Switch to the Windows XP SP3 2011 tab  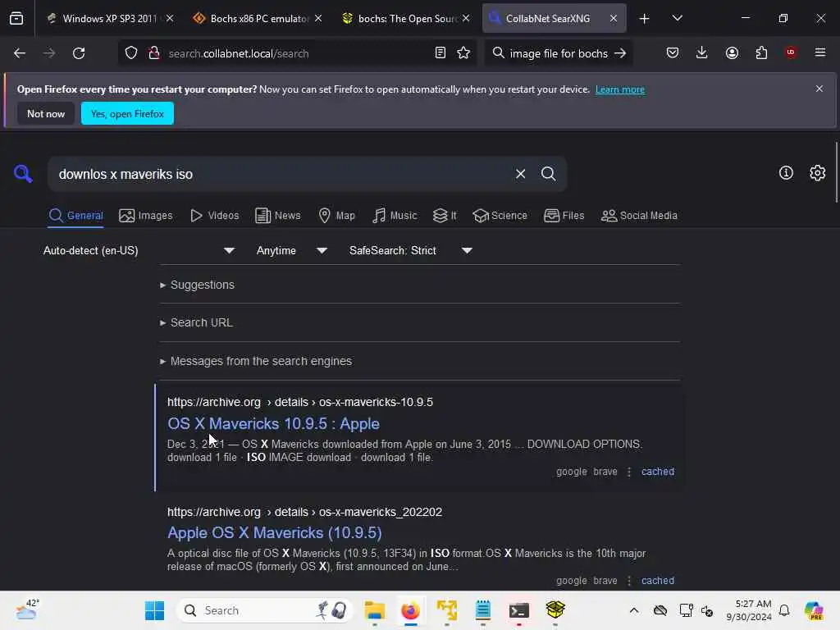click(x=110, y=19)
